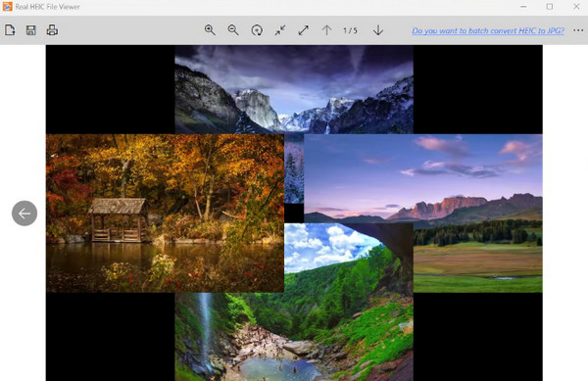Click the autumn forest cabin photo

165,214
